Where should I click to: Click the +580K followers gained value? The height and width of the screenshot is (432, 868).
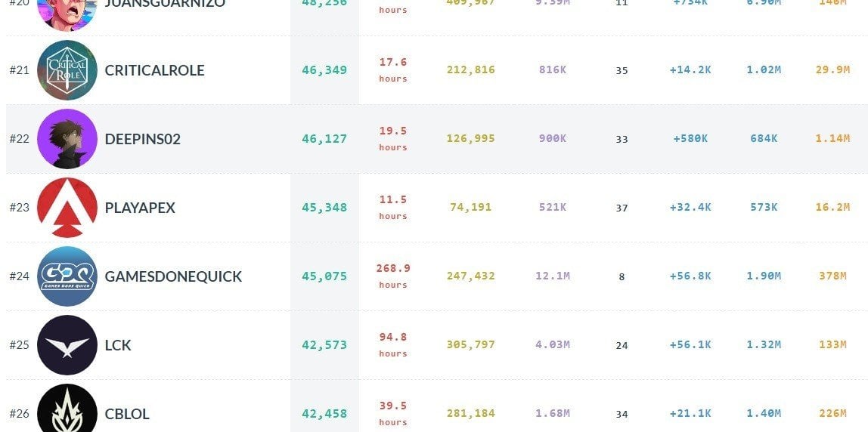click(690, 138)
